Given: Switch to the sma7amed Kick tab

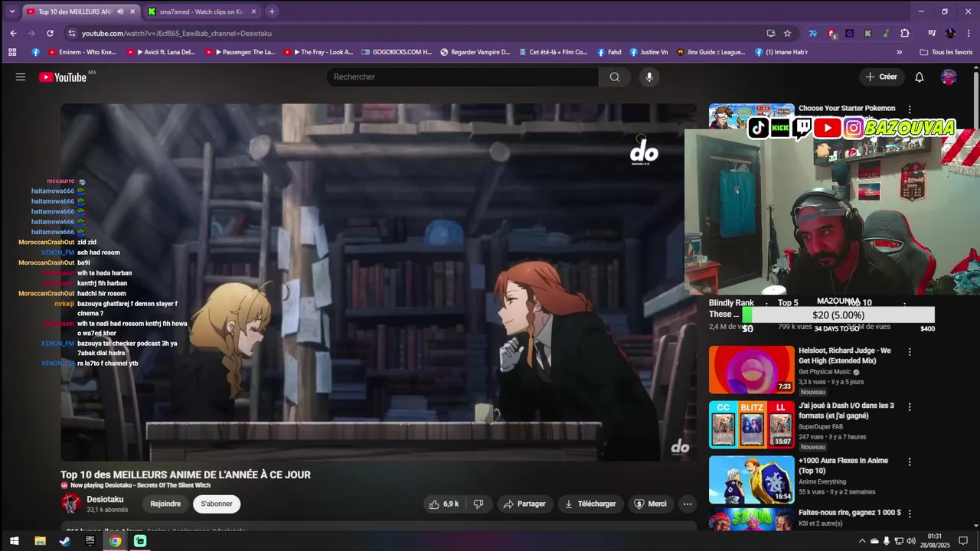Looking at the screenshot, I should (201, 11).
